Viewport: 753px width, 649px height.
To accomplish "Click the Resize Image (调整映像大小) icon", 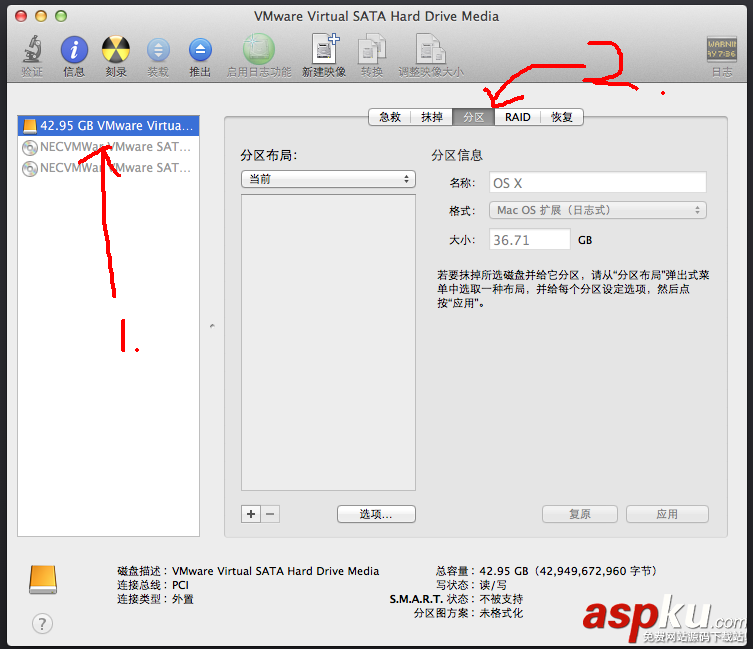I will (430, 49).
